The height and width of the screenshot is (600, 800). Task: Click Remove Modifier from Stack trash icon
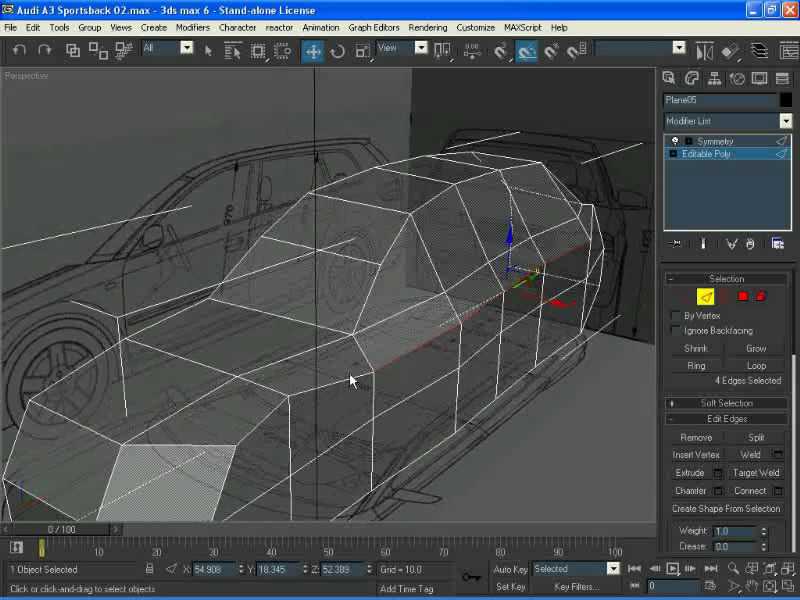click(x=750, y=244)
